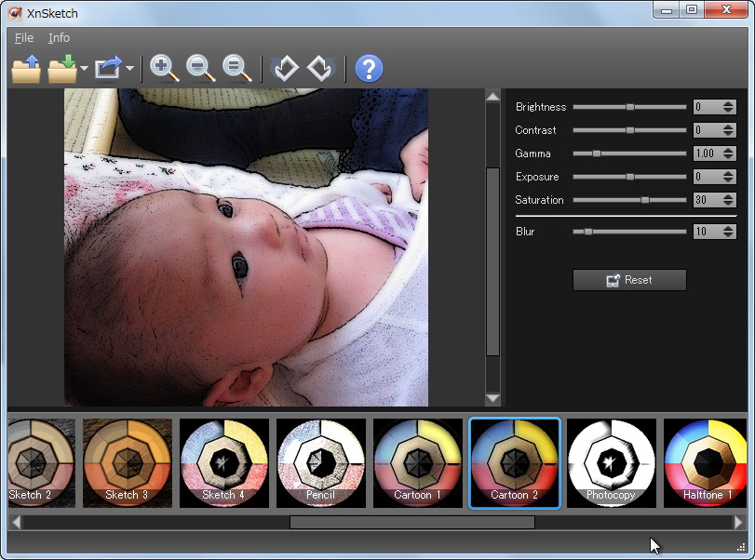Viewport: 755px width, 560px height.
Task: Adjust the Brightness slider
Action: point(629,107)
